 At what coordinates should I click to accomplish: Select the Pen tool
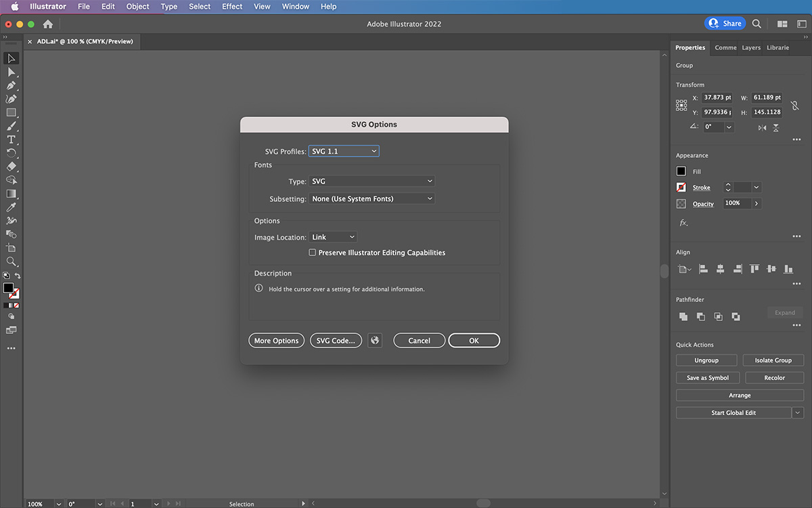tap(11, 85)
